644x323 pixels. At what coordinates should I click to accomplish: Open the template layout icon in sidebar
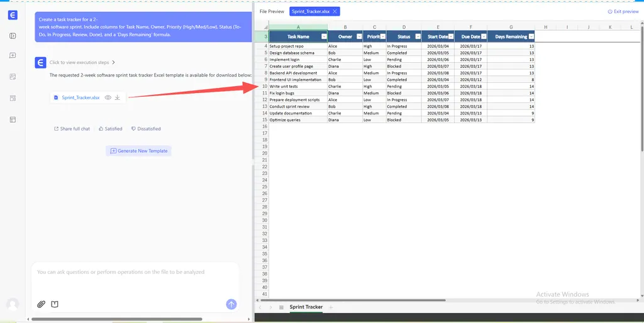[13, 119]
